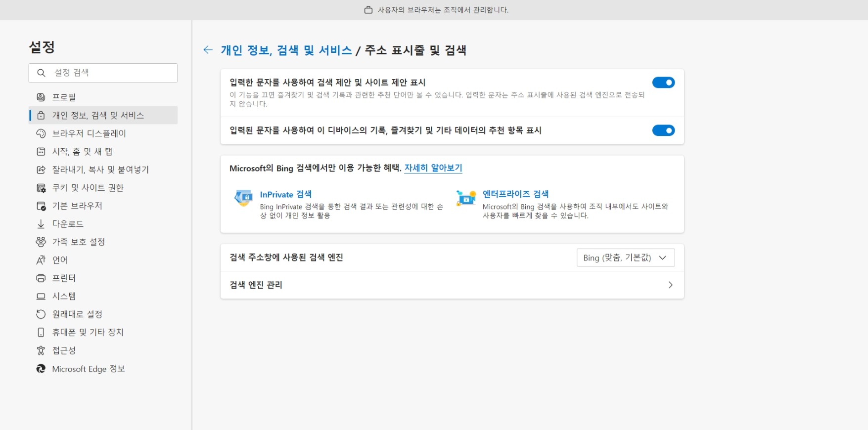868x430 pixels.
Task: Click the briefcase icon in managed-browser banner
Action: coord(368,10)
